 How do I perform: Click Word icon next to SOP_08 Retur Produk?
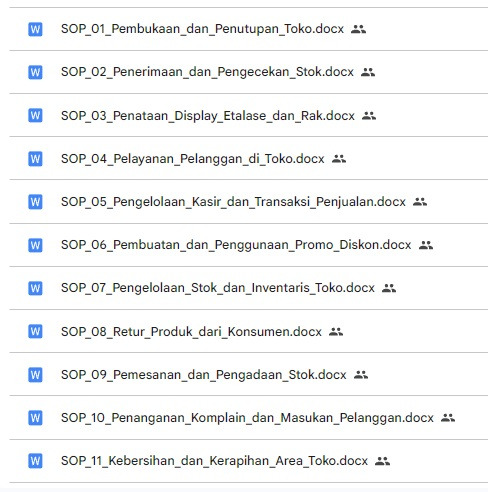click(35, 332)
